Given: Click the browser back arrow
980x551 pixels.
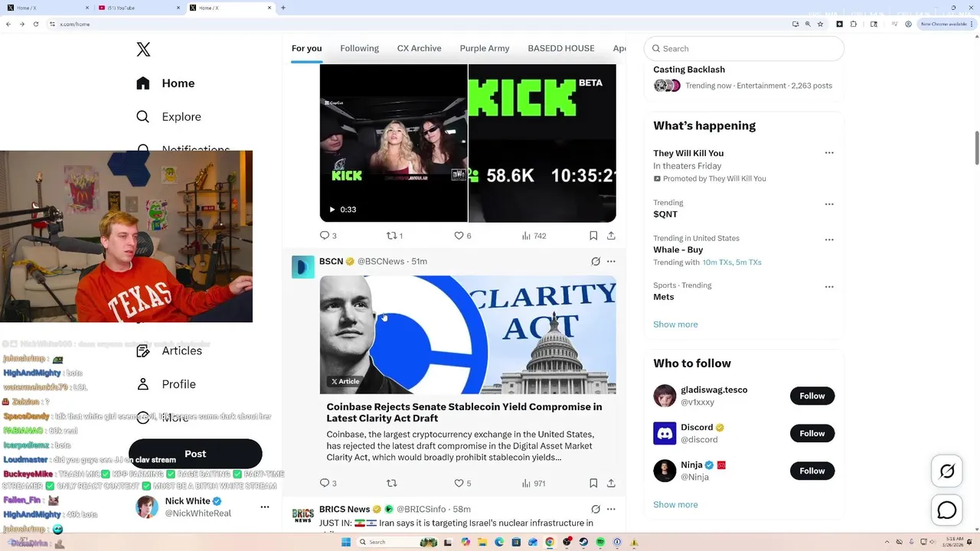Looking at the screenshot, I should [x=8, y=24].
